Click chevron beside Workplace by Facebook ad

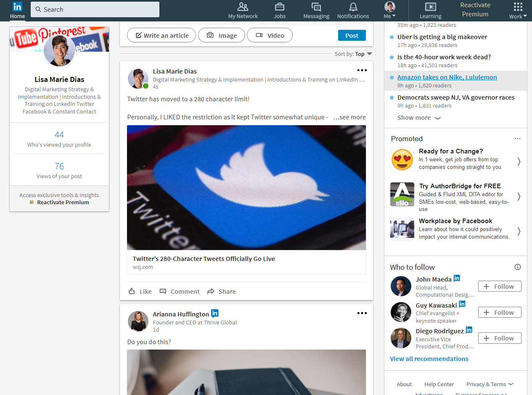tap(519, 231)
